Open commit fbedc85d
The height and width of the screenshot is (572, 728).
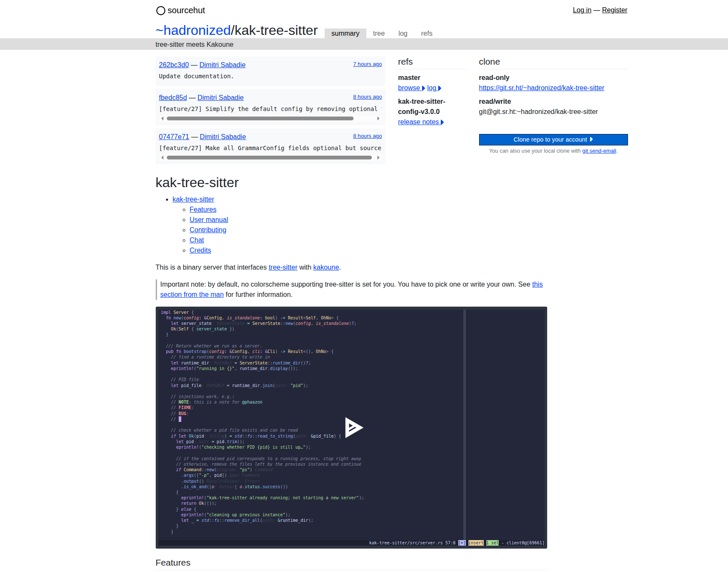173,97
